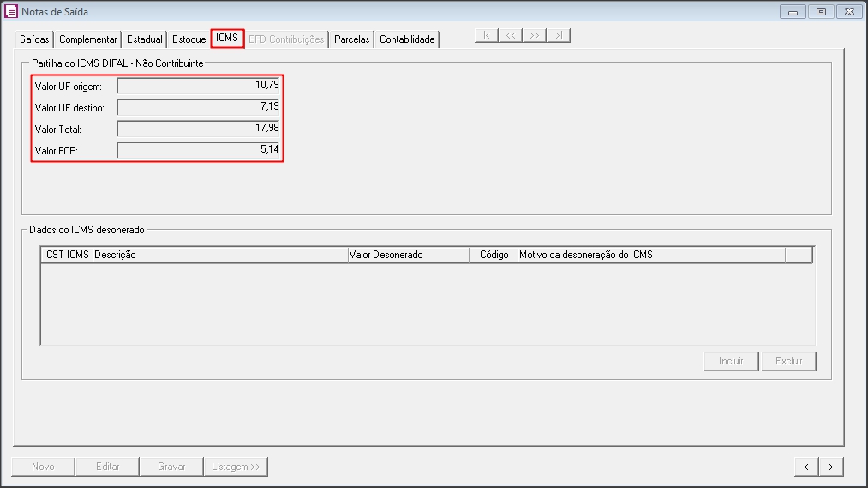Jump to the last record (>|)
Screen dimensions: 868x488
(x=559, y=35)
